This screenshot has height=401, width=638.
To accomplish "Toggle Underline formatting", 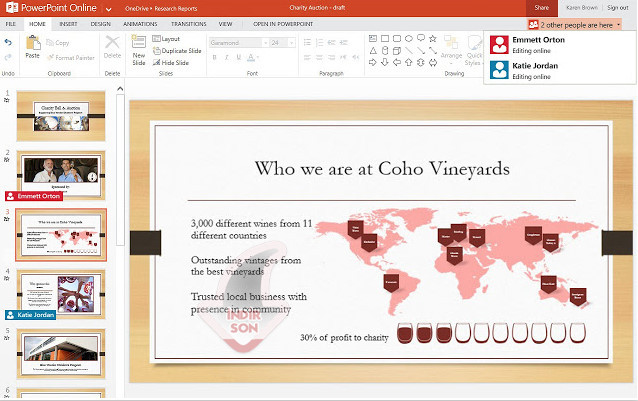I will [x=239, y=57].
